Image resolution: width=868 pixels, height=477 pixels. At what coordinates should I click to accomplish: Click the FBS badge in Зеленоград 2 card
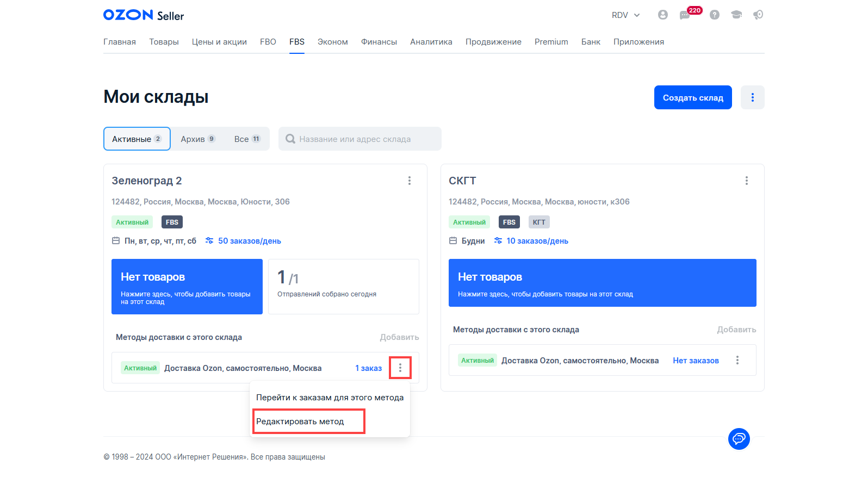(x=172, y=222)
